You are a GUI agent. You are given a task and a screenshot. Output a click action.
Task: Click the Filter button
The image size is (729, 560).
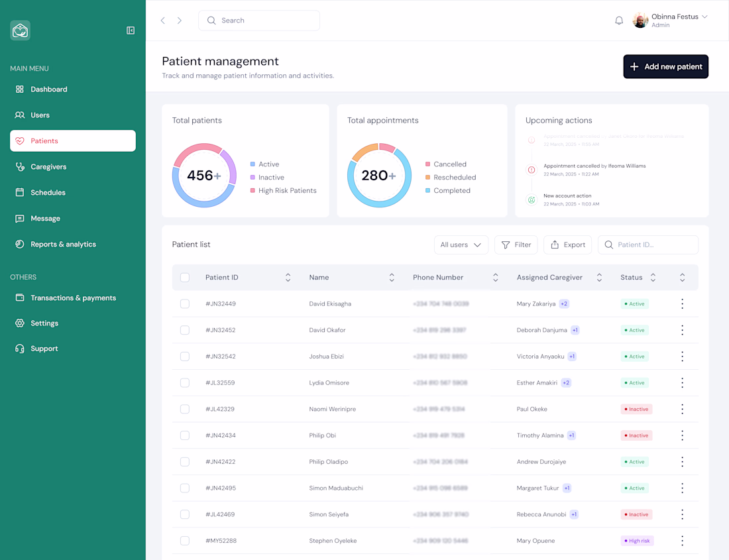pos(516,245)
